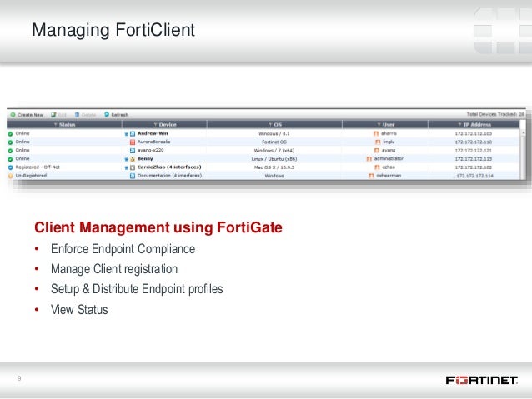Click the Refresh icon in toolbar
This screenshot has height=399, width=532.
107,115
